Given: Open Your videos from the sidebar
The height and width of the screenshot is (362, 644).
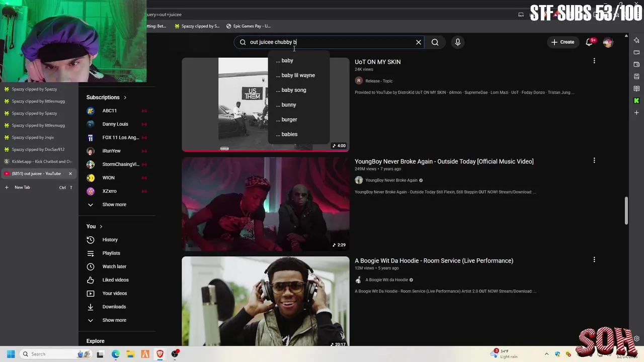Looking at the screenshot, I should pos(117,294).
